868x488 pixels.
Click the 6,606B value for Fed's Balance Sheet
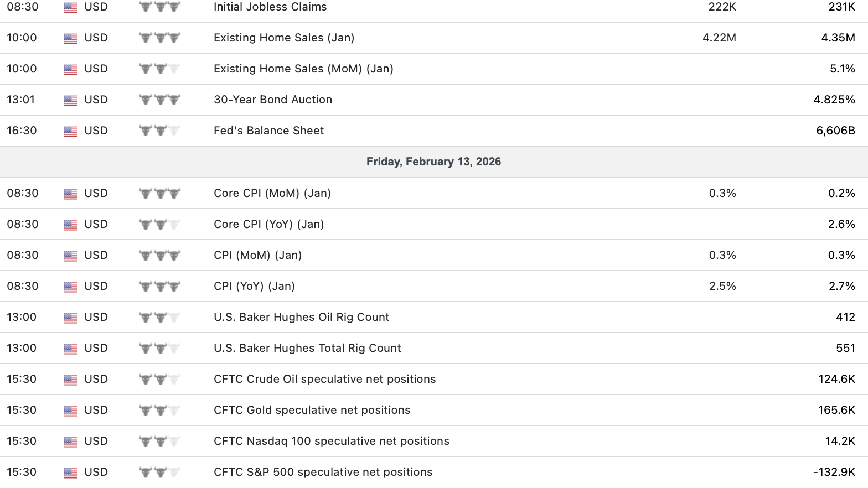tap(835, 131)
